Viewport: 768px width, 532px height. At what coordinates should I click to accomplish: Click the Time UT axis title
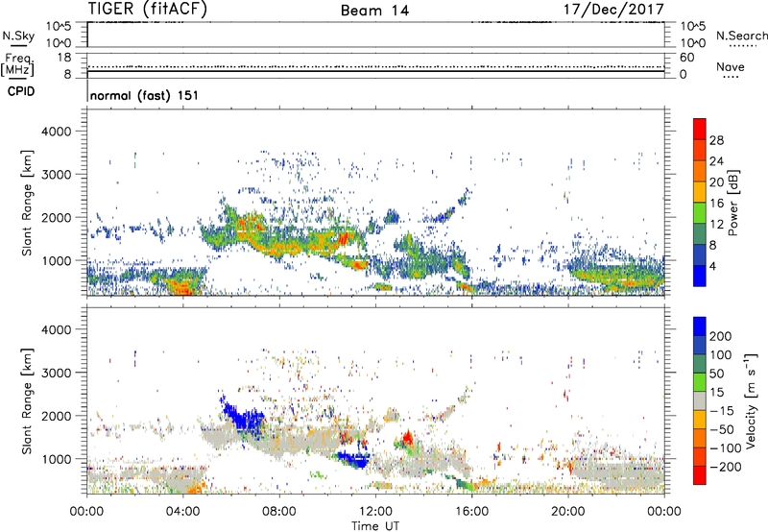375,526
